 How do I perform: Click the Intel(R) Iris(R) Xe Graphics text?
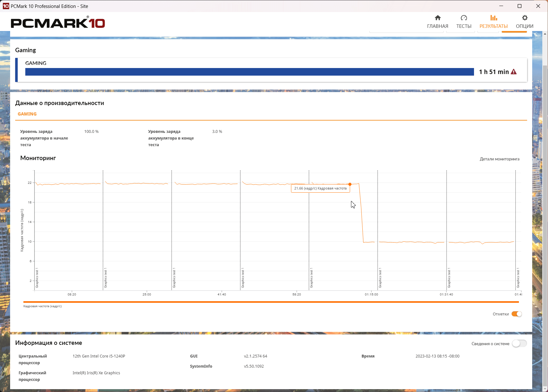tap(96, 373)
